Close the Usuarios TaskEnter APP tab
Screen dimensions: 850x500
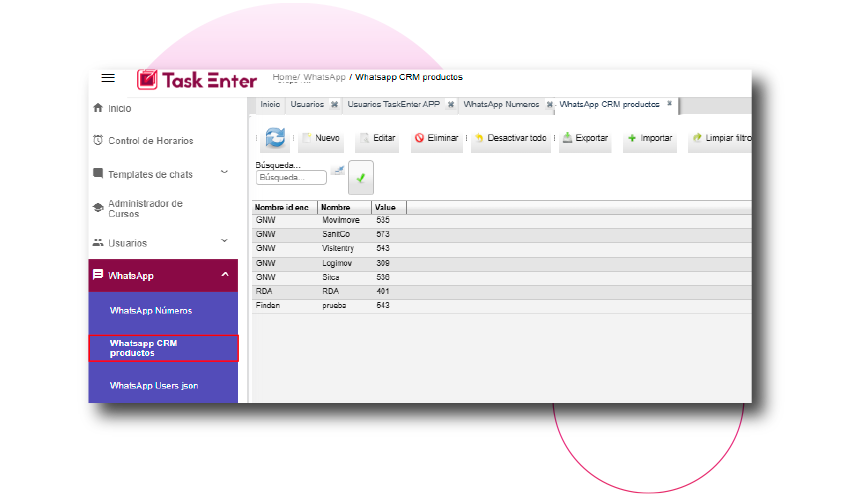[451, 104]
